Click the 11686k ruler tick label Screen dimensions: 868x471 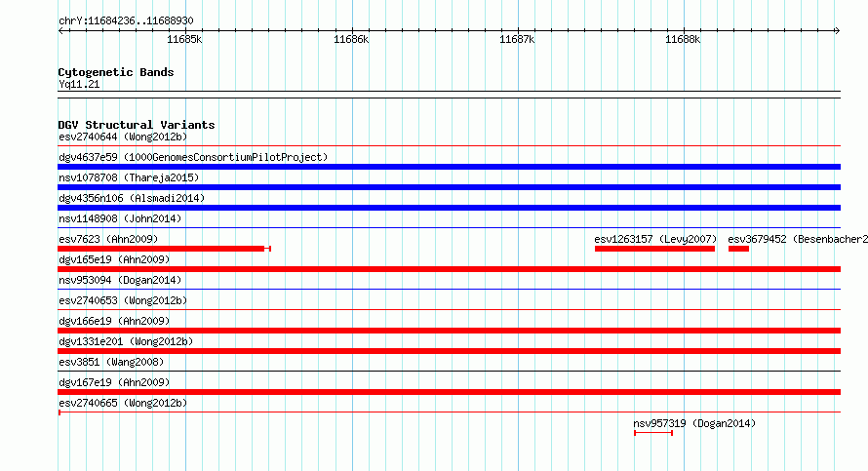point(351,39)
